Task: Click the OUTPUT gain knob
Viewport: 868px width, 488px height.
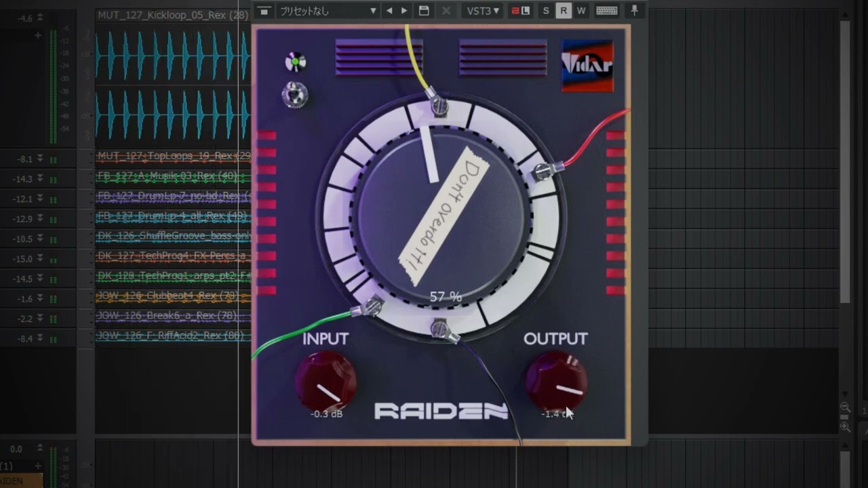Action: [557, 381]
